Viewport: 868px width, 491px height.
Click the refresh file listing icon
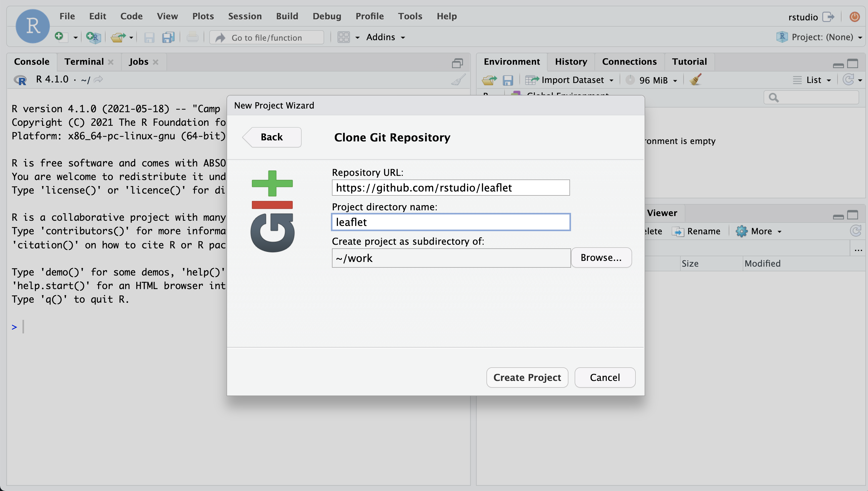coord(855,231)
